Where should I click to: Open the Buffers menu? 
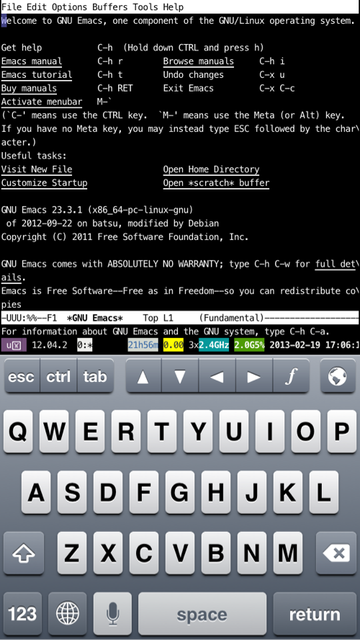coord(110,7)
